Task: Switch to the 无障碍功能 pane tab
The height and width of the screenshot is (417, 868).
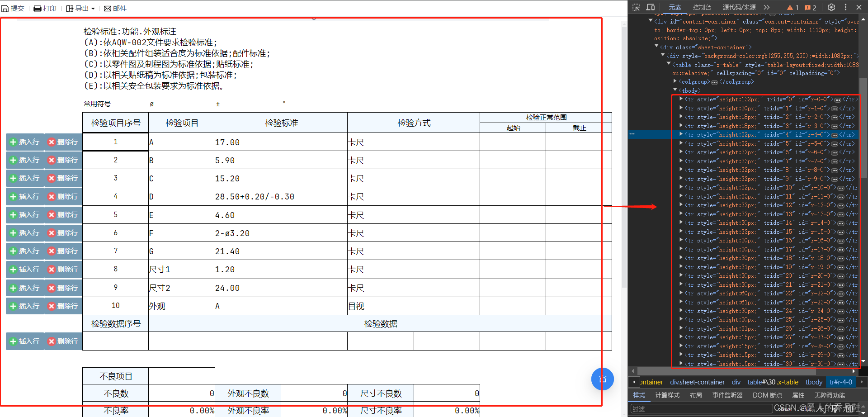Action: click(x=830, y=395)
